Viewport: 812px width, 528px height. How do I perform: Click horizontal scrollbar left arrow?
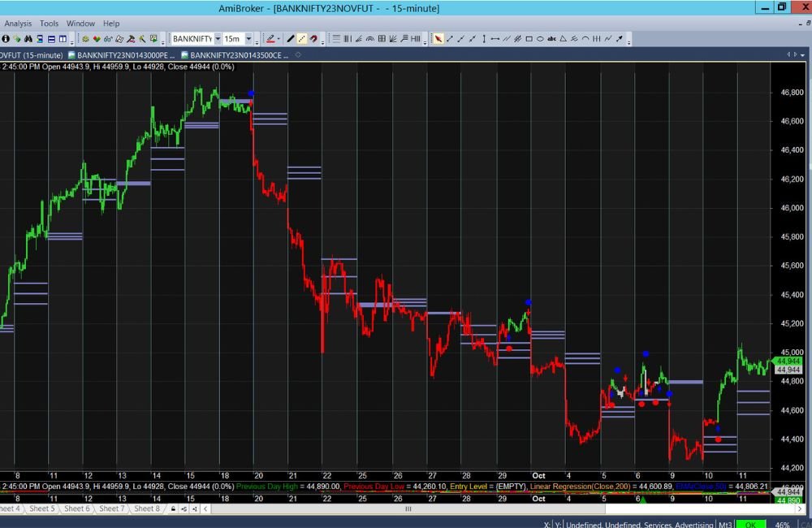(x=205, y=509)
